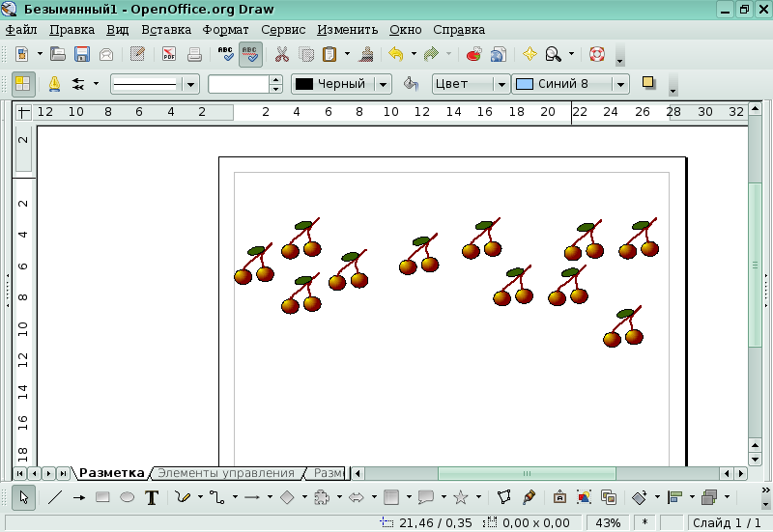Open the Stars shapes dropdown

pos(478,497)
